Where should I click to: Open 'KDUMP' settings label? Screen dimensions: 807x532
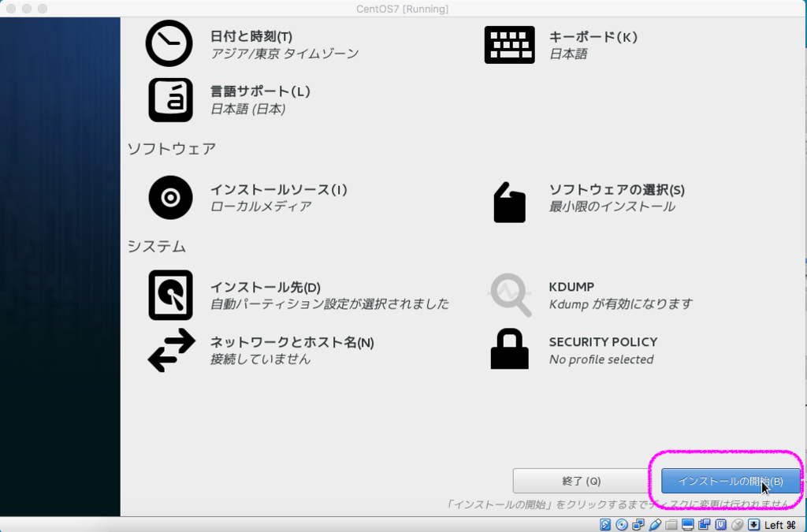[572, 287]
